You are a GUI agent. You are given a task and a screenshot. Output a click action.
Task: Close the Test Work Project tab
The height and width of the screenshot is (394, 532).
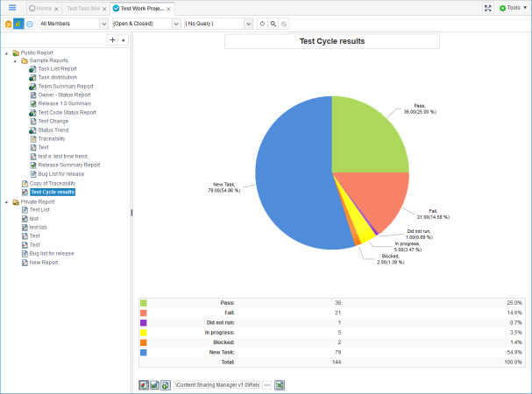(168, 9)
